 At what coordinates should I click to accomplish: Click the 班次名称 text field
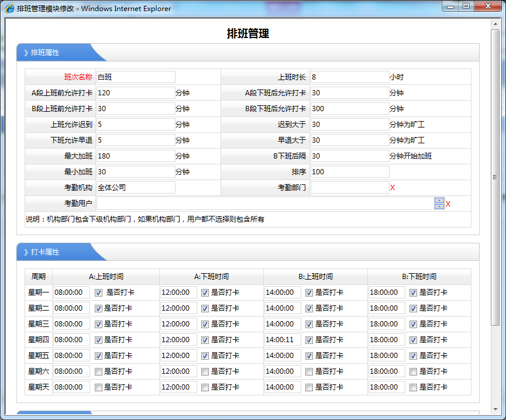pyautogui.click(x=136, y=77)
